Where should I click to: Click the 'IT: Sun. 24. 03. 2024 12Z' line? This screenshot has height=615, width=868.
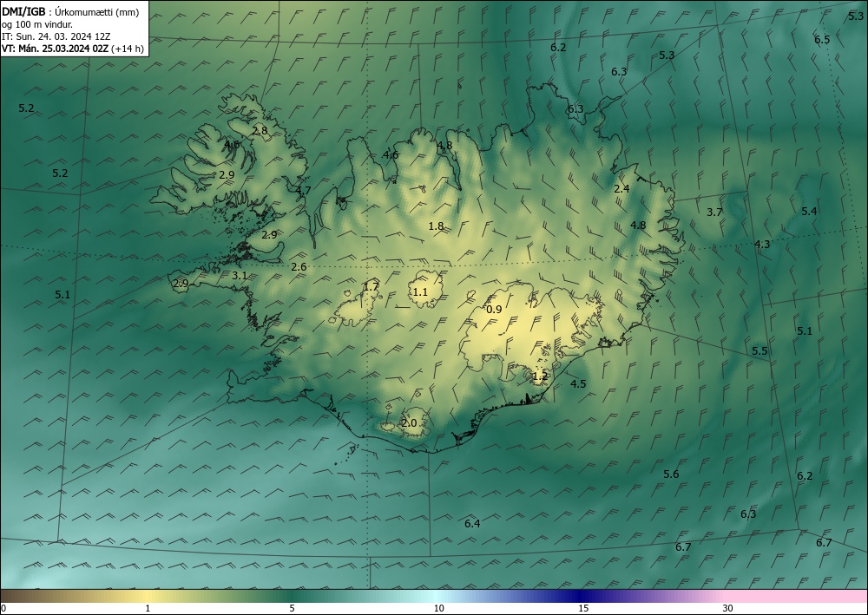[x=56, y=36]
